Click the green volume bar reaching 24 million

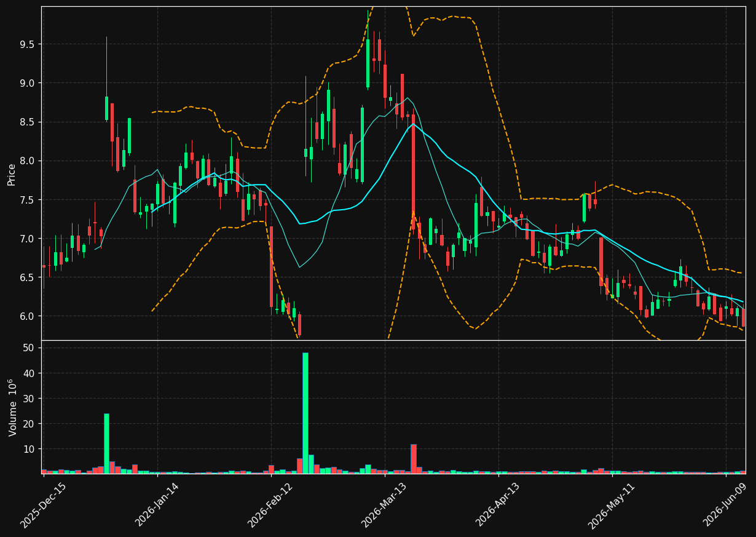[x=106, y=444]
